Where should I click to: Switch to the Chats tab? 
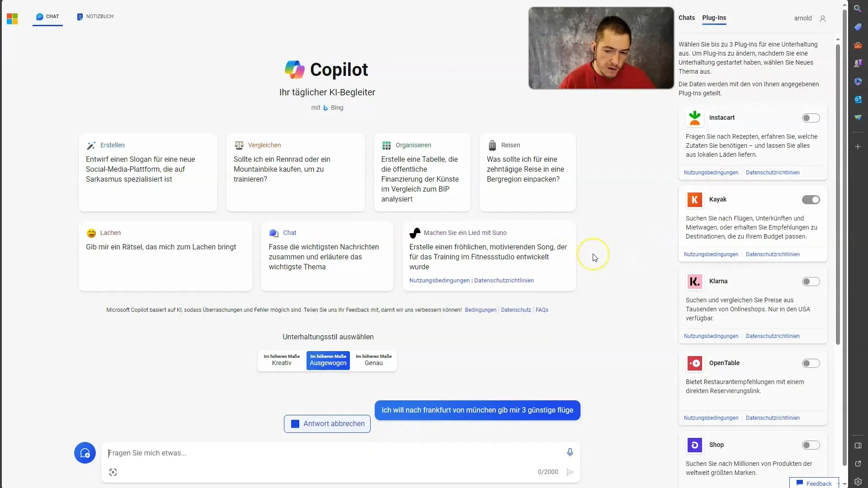click(686, 17)
